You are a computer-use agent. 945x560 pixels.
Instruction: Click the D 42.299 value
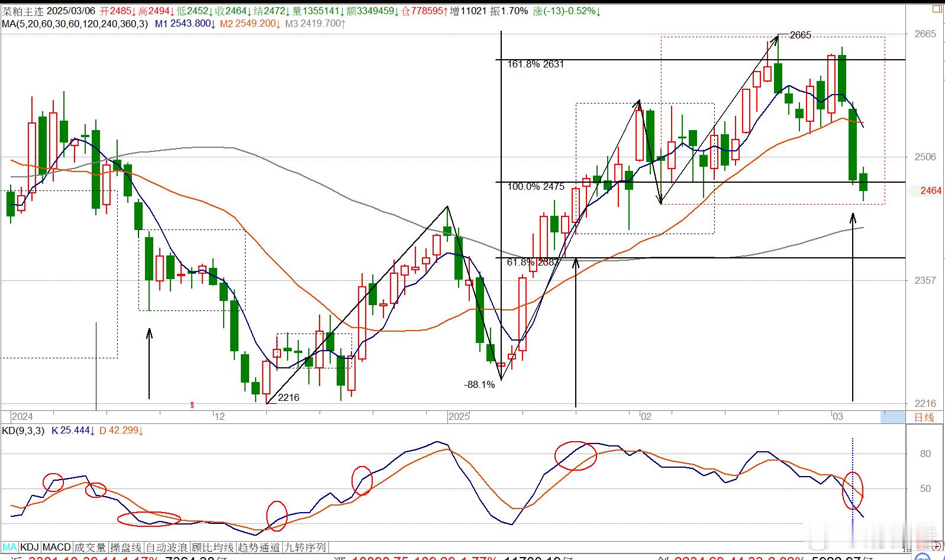click(x=121, y=430)
